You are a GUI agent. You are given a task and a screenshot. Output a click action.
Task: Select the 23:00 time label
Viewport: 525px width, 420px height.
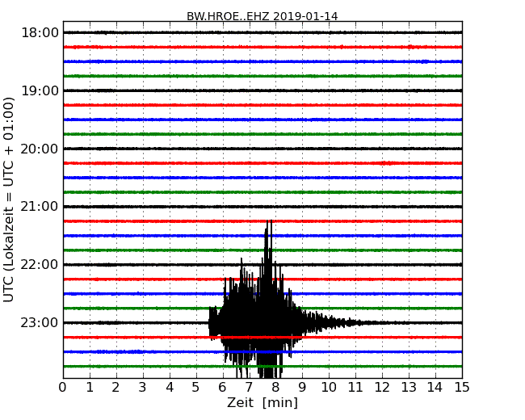[40, 322]
